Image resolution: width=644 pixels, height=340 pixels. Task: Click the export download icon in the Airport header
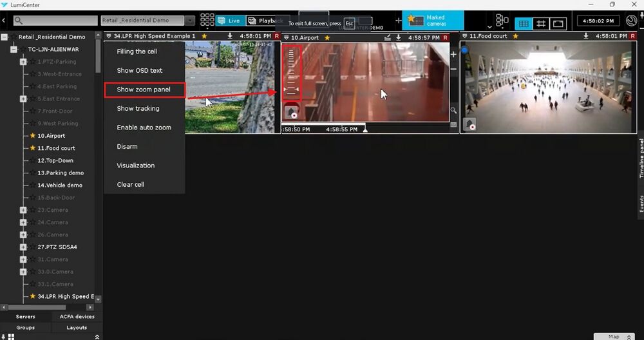coord(399,37)
